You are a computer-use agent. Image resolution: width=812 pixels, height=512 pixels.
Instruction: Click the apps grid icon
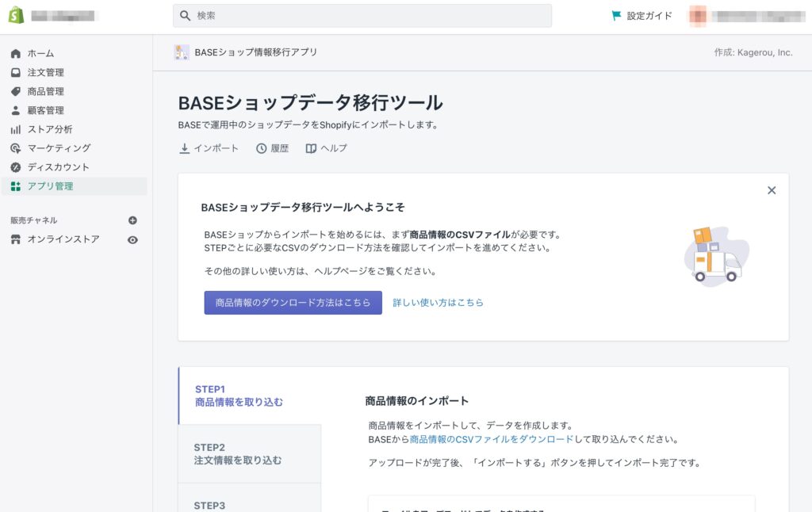tap(16, 186)
